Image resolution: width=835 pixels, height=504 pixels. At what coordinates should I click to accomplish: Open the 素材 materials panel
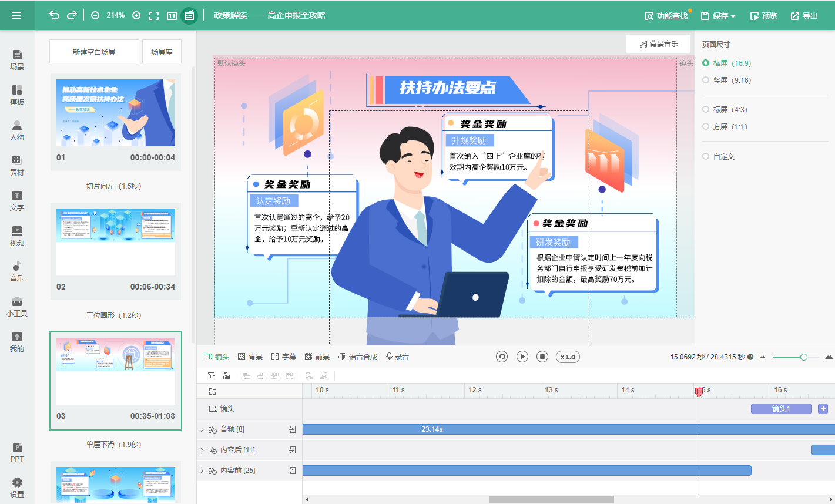(x=17, y=166)
